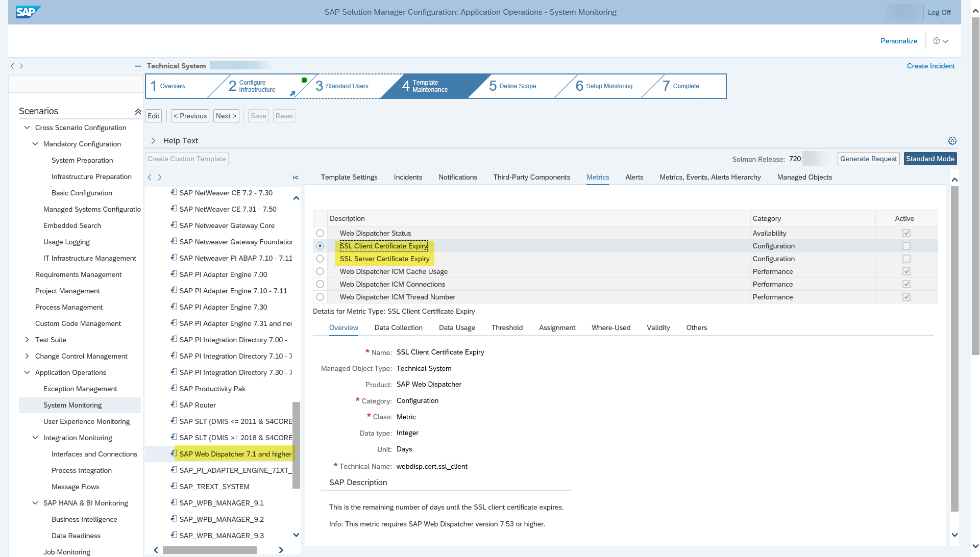Click the icon beside SAP PI Adapter Engine 7.00
The image size is (980, 557).
174,274
